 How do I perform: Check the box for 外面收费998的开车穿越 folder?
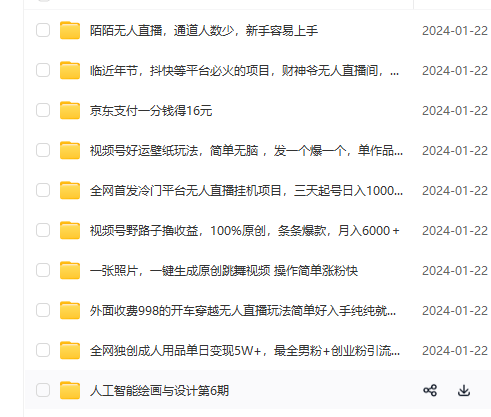(43, 310)
